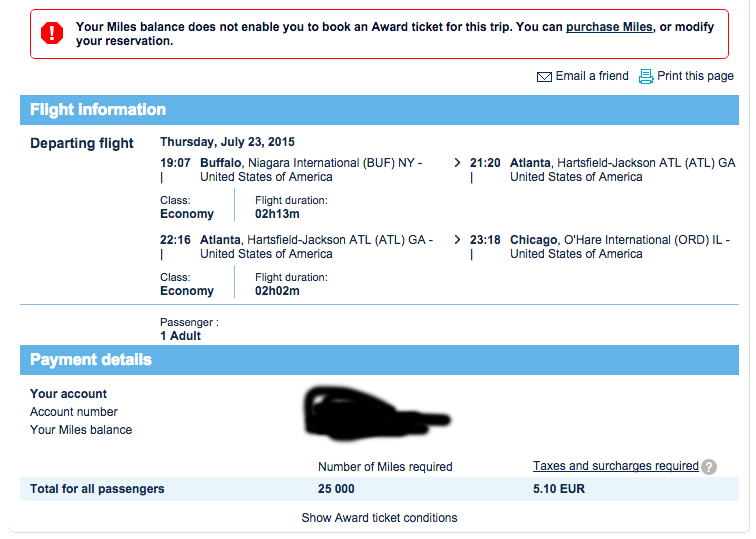The height and width of the screenshot is (539, 756).
Task: Follow the purchase Miles link
Action: 609,27
